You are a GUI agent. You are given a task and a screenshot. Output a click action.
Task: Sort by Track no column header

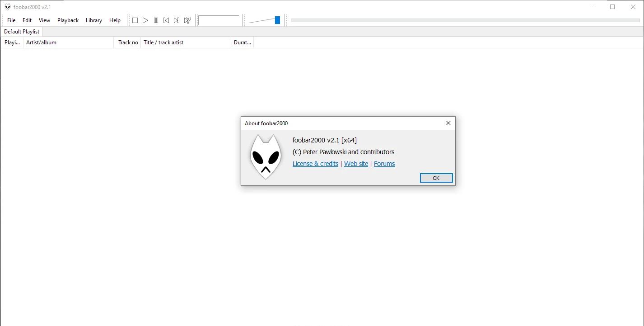[128, 43]
